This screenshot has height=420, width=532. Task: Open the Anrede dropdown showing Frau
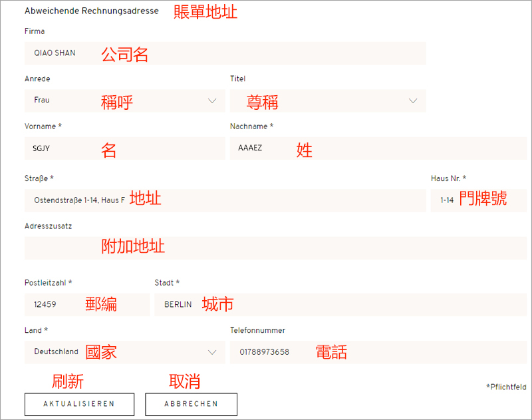tap(124, 101)
